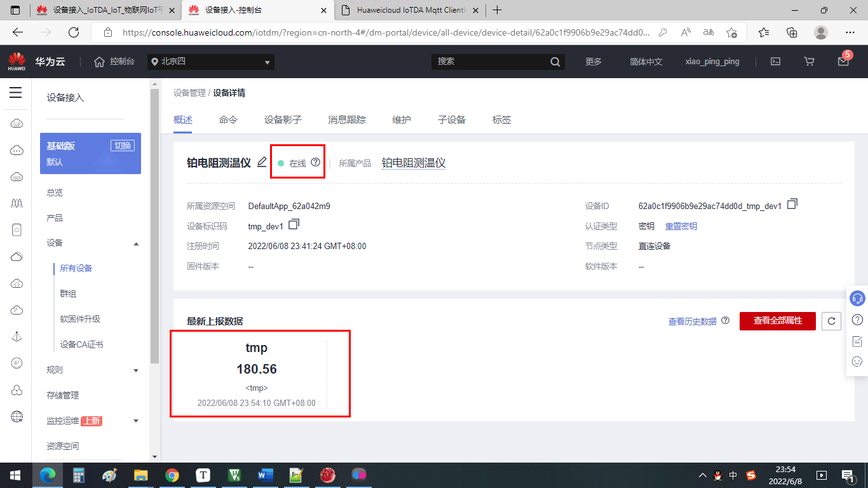Open 总览 in the sidebar
Image resolution: width=868 pixels, height=488 pixels.
[x=55, y=193]
